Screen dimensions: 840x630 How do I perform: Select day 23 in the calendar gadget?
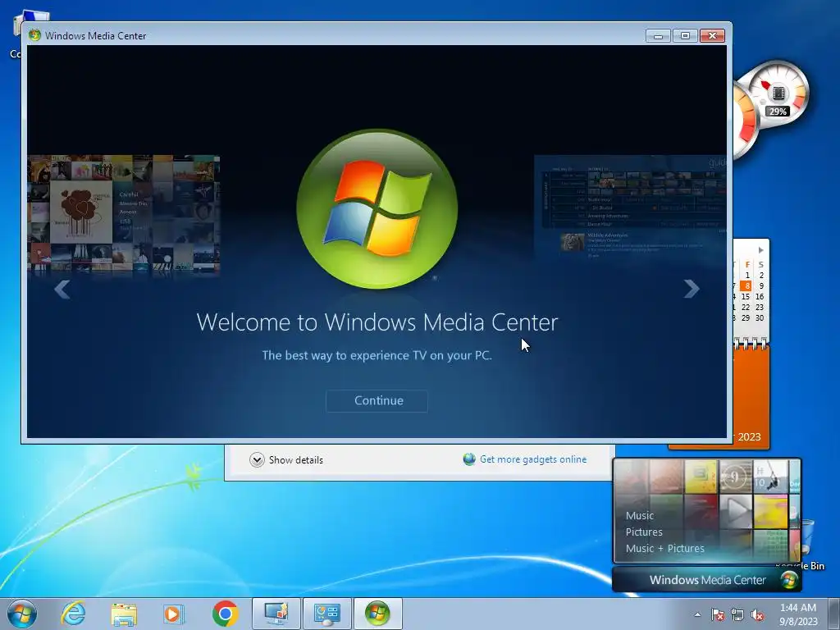tap(760, 307)
